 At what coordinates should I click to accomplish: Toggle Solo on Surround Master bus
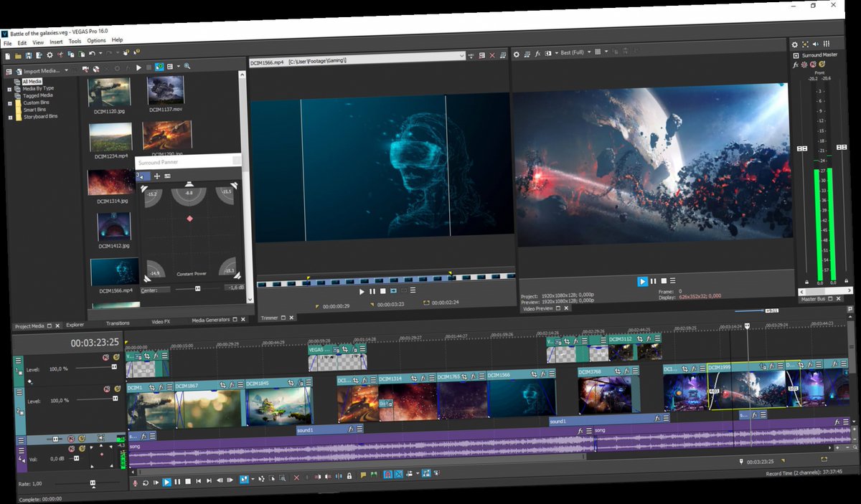click(822, 64)
